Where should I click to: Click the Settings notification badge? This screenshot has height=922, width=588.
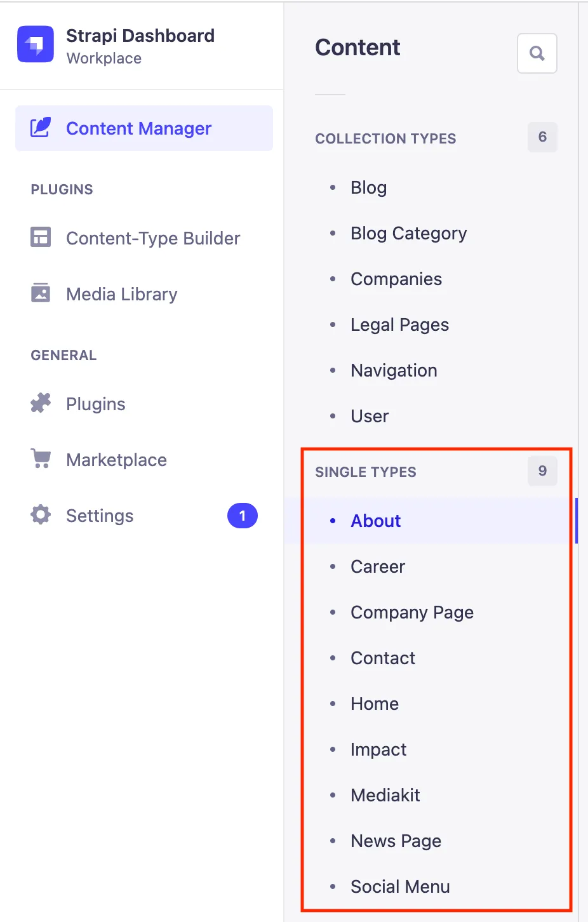242,516
